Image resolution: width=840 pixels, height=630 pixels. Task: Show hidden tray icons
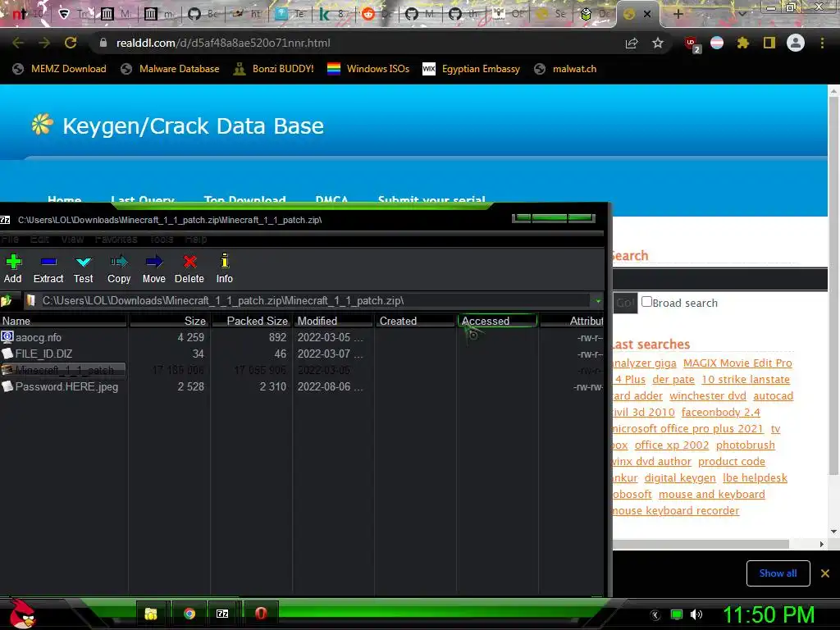point(655,614)
